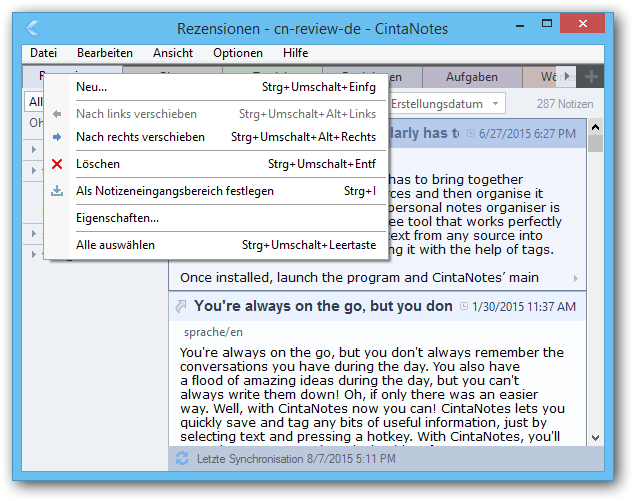Click the notes list scrollbar thumb
The height and width of the screenshot is (501, 634).
tap(595, 144)
